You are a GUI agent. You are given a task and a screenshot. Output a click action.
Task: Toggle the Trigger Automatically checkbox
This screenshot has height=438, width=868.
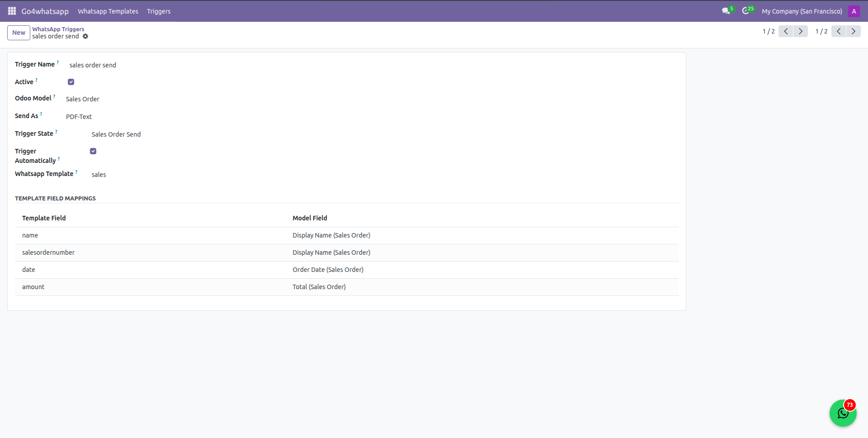point(93,151)
